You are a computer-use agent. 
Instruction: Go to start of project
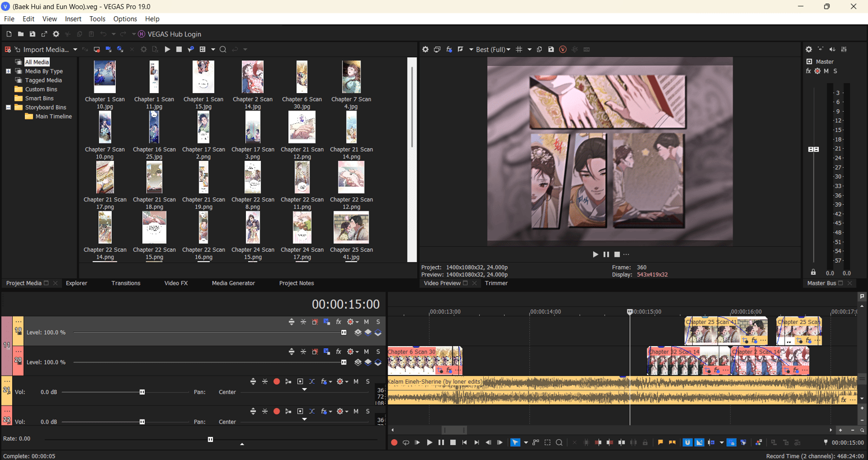(465, 443)
